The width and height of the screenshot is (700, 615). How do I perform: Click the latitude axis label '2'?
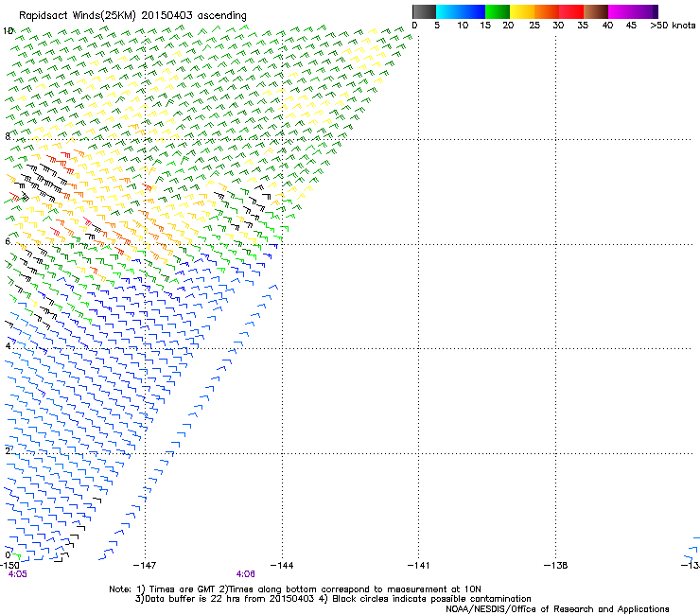tap(8, 450)
